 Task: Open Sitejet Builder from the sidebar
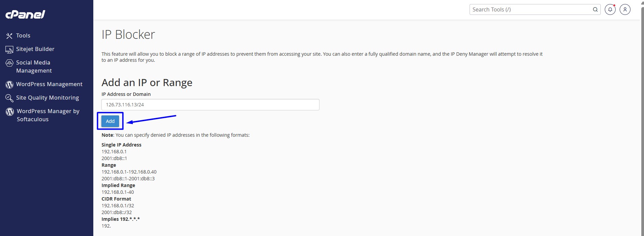[35, 49]
